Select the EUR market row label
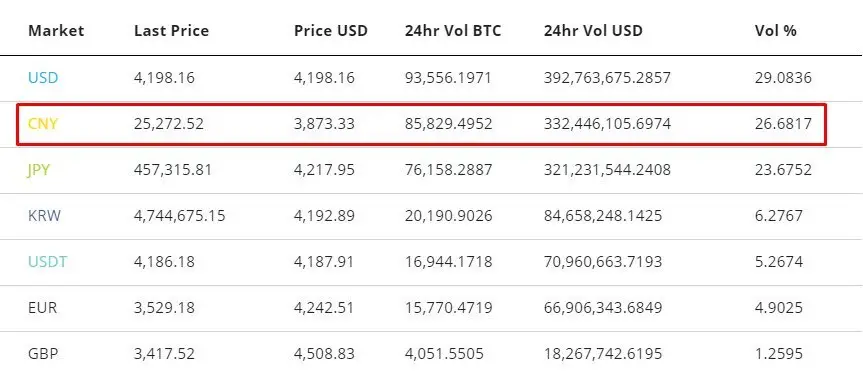The height and width of the screenshot is (374, 863). point(42,307)
